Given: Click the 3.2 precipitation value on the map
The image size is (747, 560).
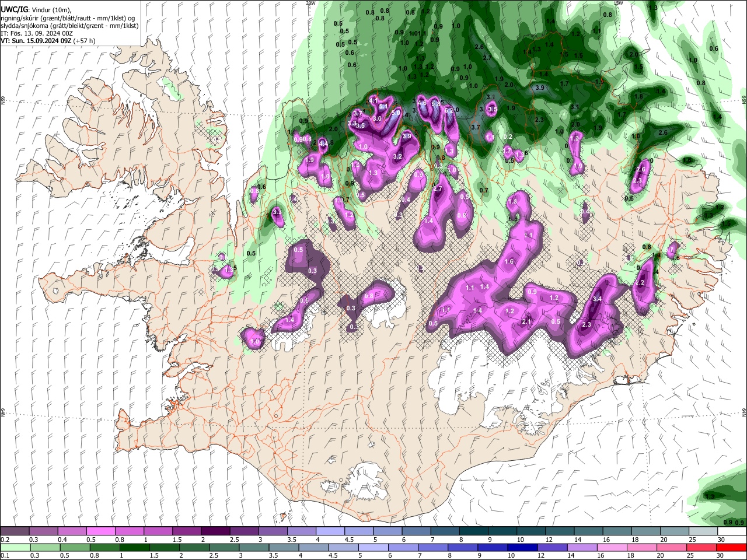Looking at the screenshot, I should (397, 156).
